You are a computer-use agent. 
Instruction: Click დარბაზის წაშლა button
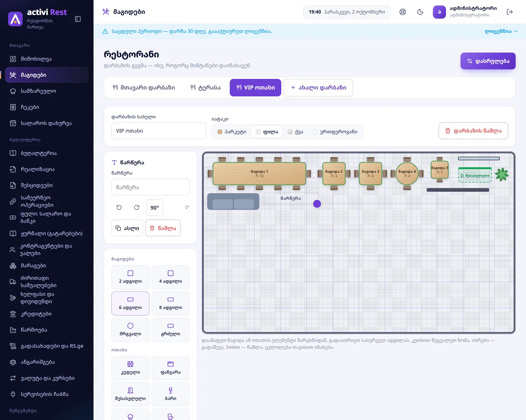(473, 131)
